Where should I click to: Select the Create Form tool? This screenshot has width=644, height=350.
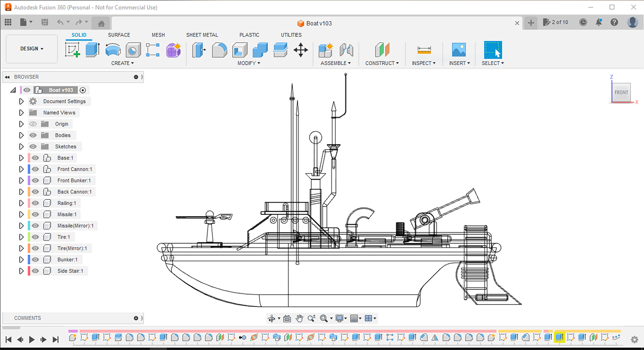pos(173,50)
